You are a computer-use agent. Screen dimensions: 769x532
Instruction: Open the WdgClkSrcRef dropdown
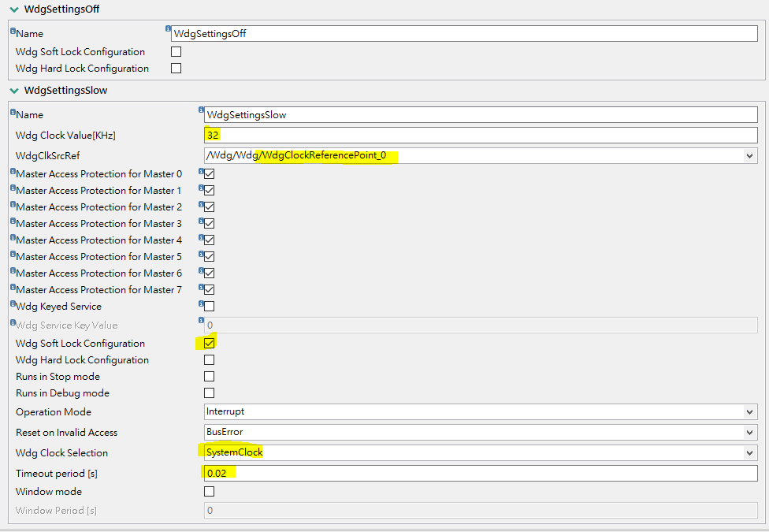[749, 155]
